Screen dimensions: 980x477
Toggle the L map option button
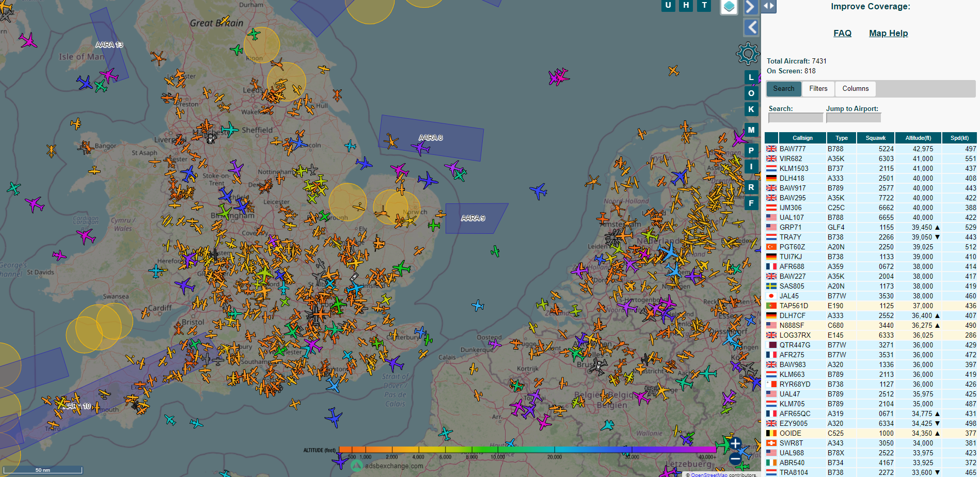click(x=751, y=77)
